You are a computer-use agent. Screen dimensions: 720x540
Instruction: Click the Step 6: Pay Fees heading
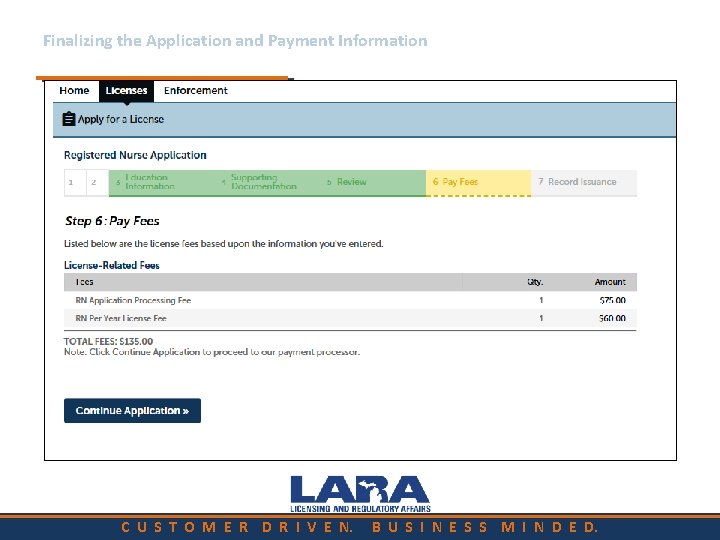112,221
